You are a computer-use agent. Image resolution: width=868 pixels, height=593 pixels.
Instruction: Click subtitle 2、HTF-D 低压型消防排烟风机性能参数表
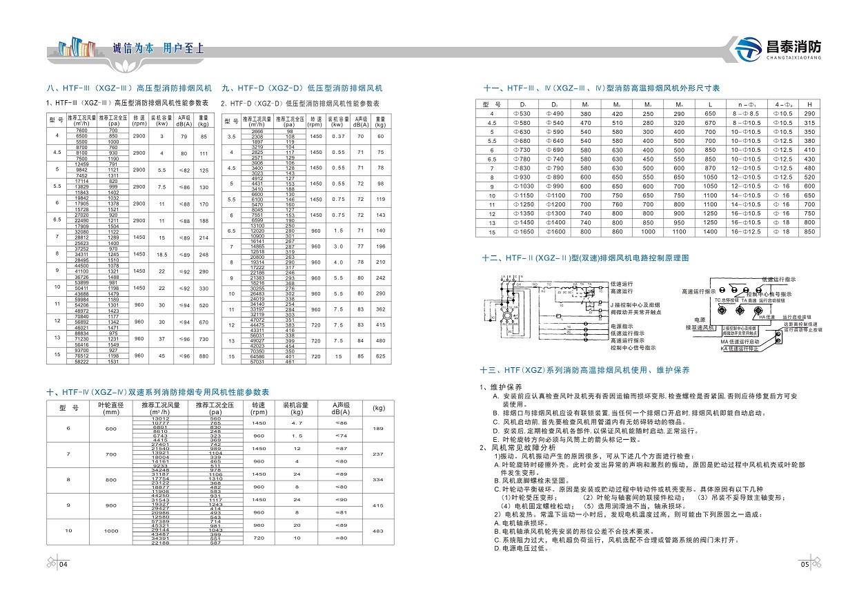tap(300, 103)
